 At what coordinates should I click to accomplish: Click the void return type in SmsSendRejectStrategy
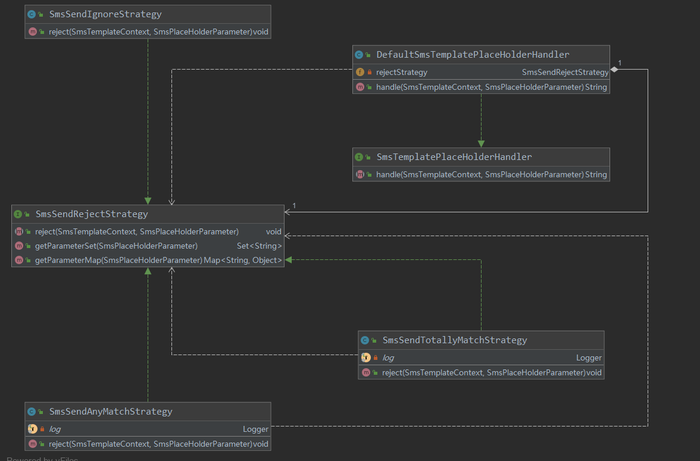tap(273, 232)
